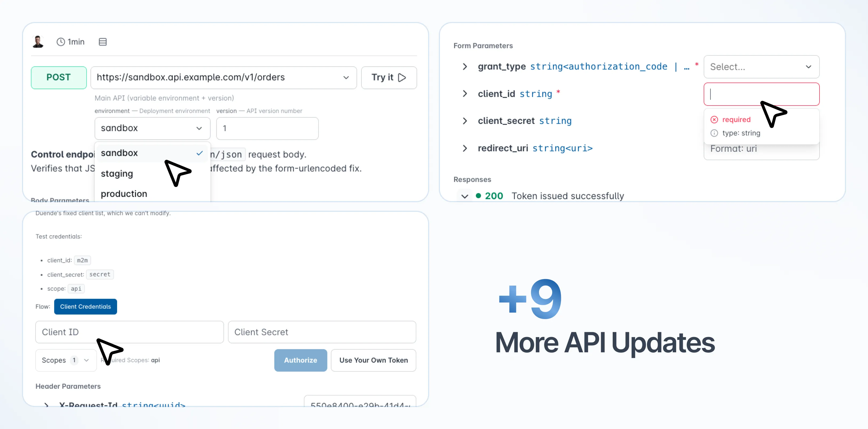Click the Form Parameters heading

[x=483, y=46]
